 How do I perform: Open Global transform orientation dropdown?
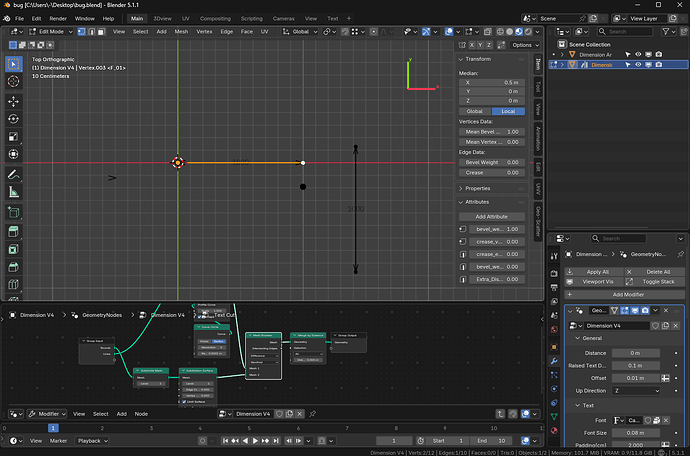[300, 32]
